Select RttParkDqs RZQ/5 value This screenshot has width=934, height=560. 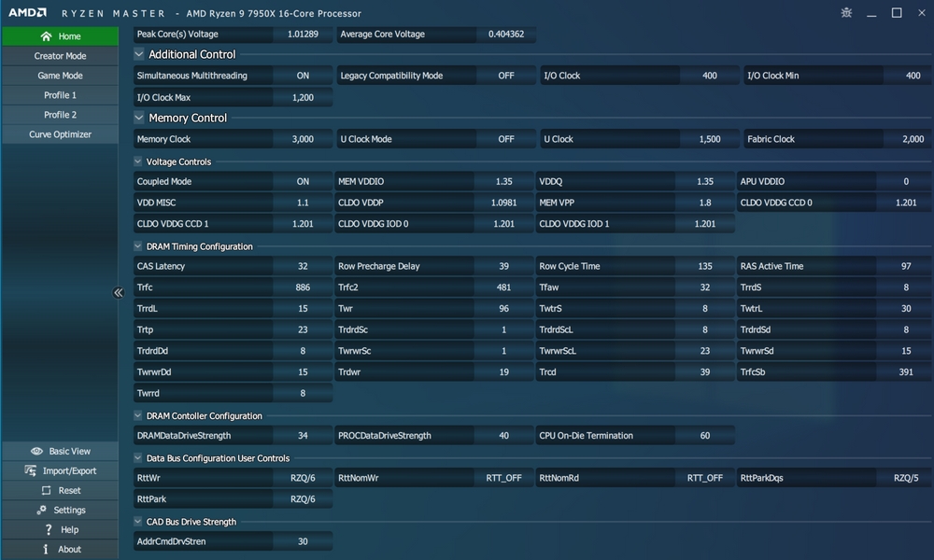click(x=905, y=478)
